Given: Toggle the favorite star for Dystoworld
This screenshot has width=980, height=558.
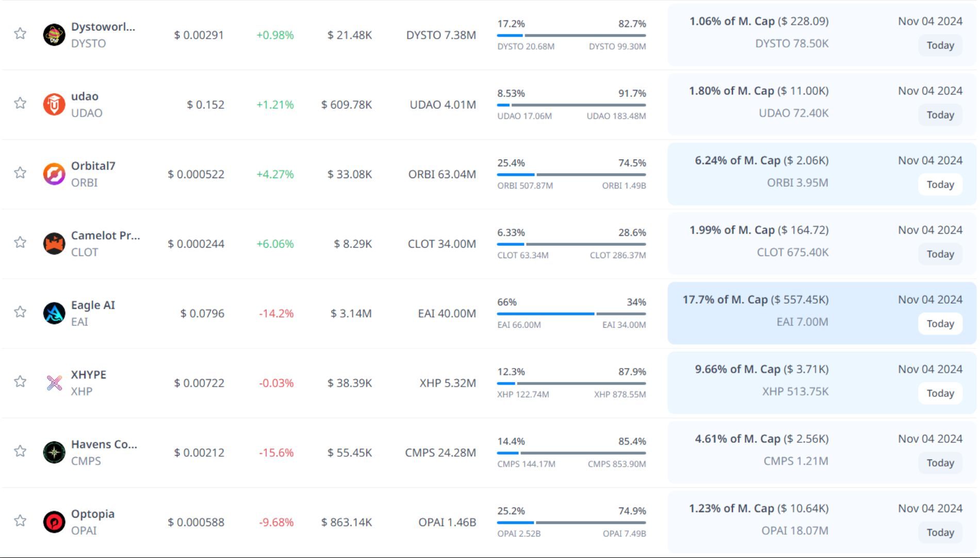Looking at the screenshot, I should point(20,34).
